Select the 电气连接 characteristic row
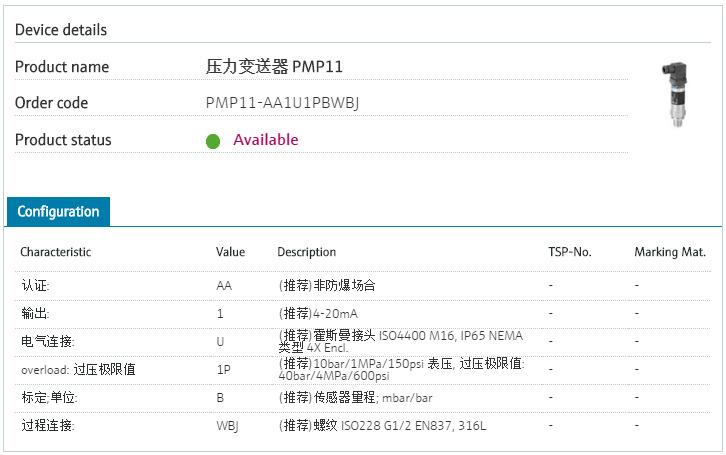This screenshot has height=455, width=726. pyautogui.click(x=47, y=342)
